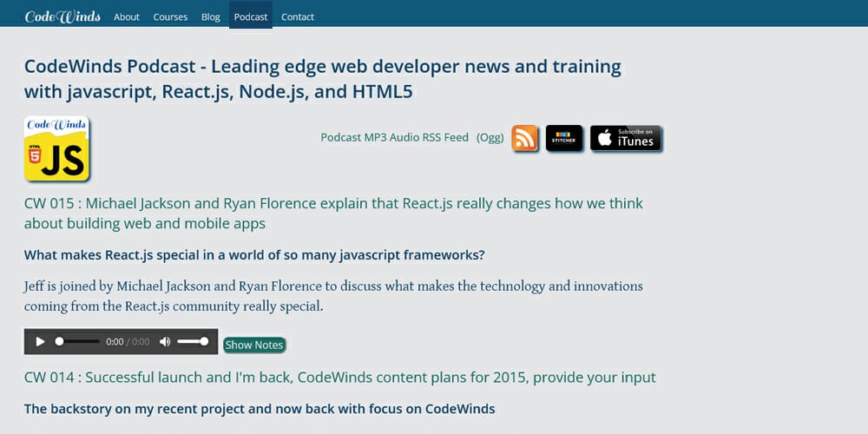Play the CW 015 audio episode

40,341
